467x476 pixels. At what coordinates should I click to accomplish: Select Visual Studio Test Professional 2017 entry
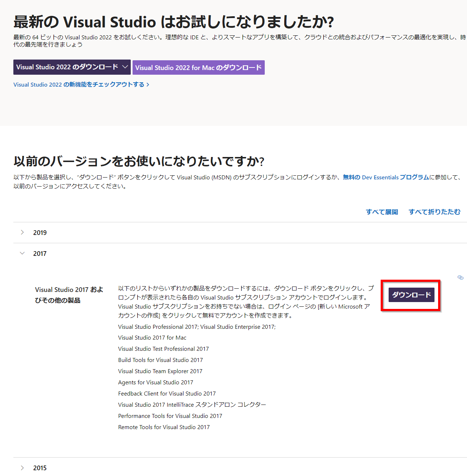163,349
